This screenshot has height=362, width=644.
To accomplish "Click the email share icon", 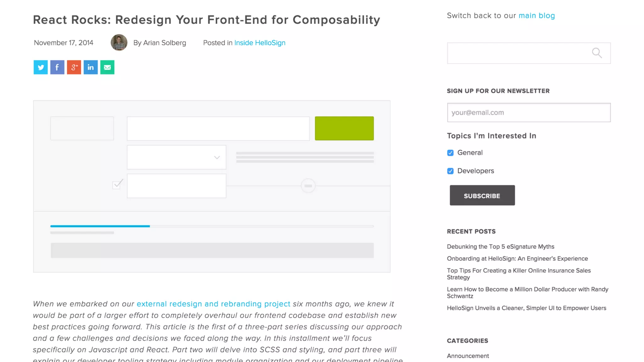I will click(107, 67).
